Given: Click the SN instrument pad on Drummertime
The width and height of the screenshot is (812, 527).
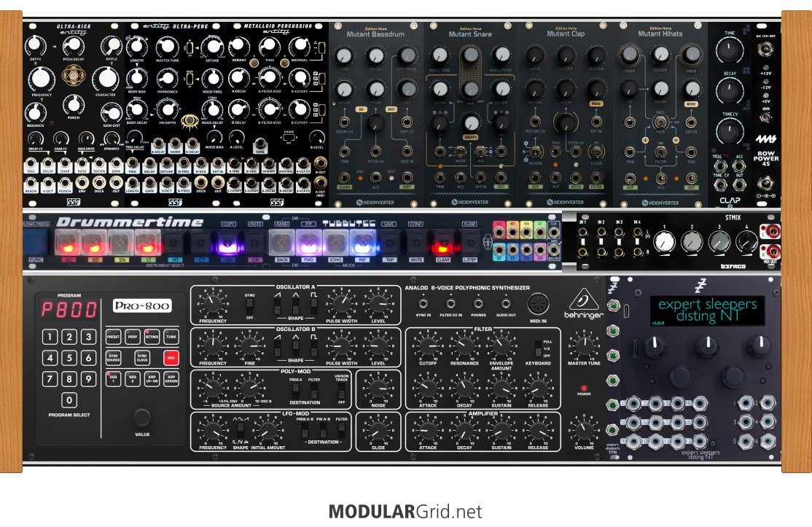Looking at the screenshot, I should 121,242.
